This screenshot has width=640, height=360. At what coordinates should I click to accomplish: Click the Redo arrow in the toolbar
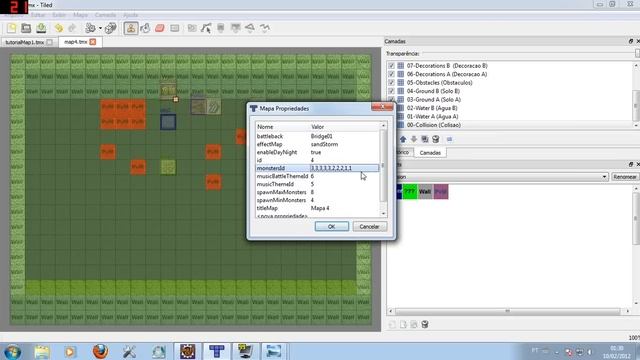point(72,28)
